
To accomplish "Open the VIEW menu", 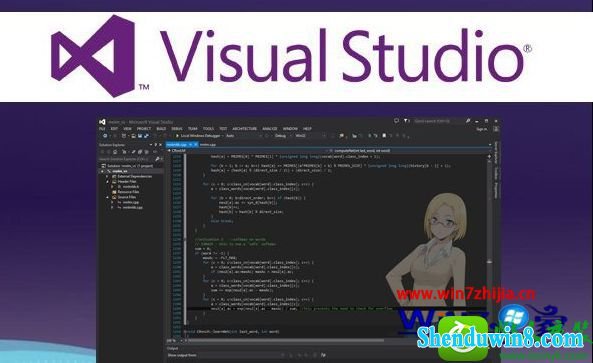I will coord(127,129).
